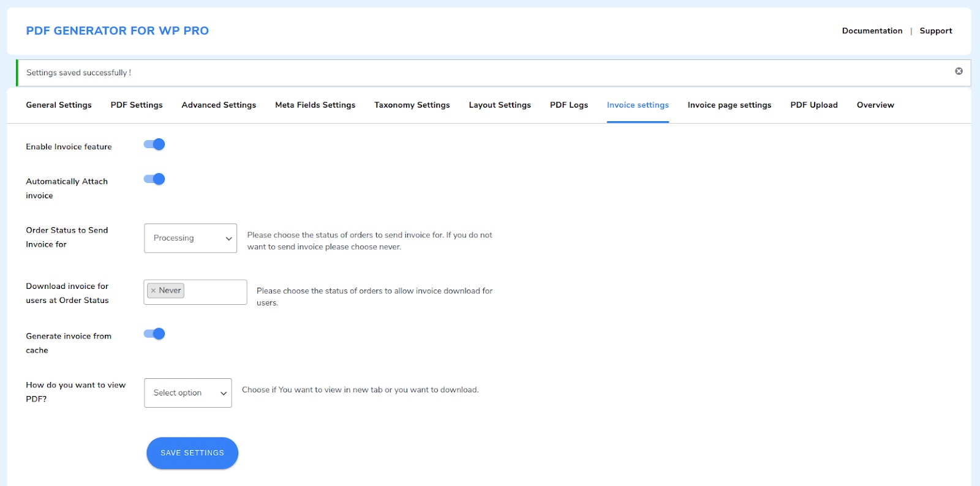Image resolution: width=980 pixels, height=486 pixels.
Task: Open Meta Fields Settings tab
Action: 315,105
